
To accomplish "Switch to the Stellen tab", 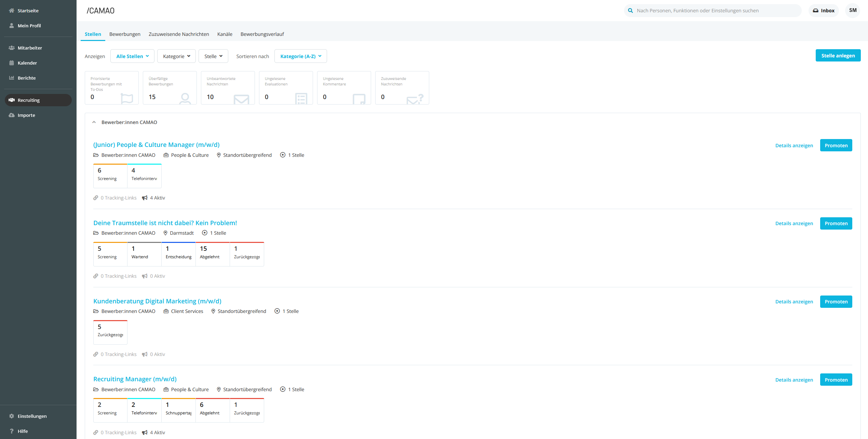I will (x=93, y=34).
